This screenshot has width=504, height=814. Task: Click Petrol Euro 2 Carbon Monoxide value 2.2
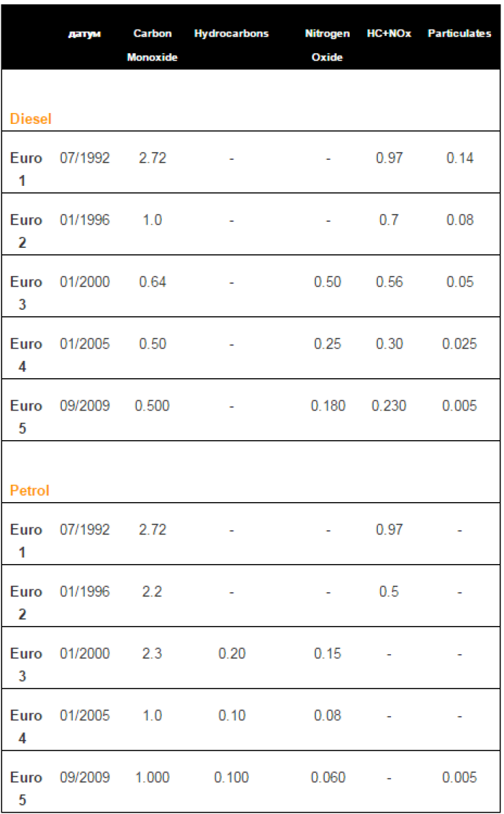pos(153,591)
